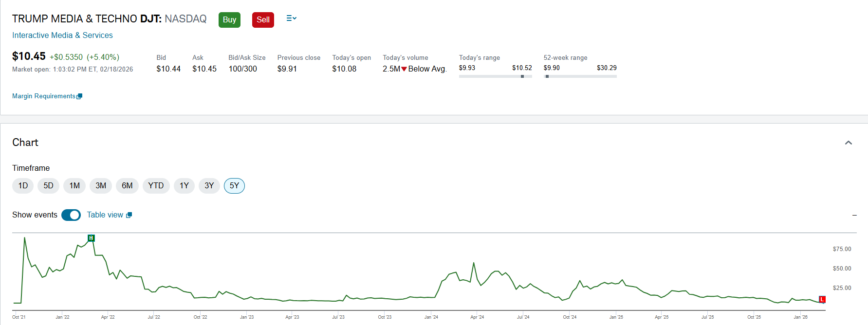The width and height of the screenshot is (868, 325).
Task: Click external-link icon beside Margin Requirements
Action: pos(80,96)
